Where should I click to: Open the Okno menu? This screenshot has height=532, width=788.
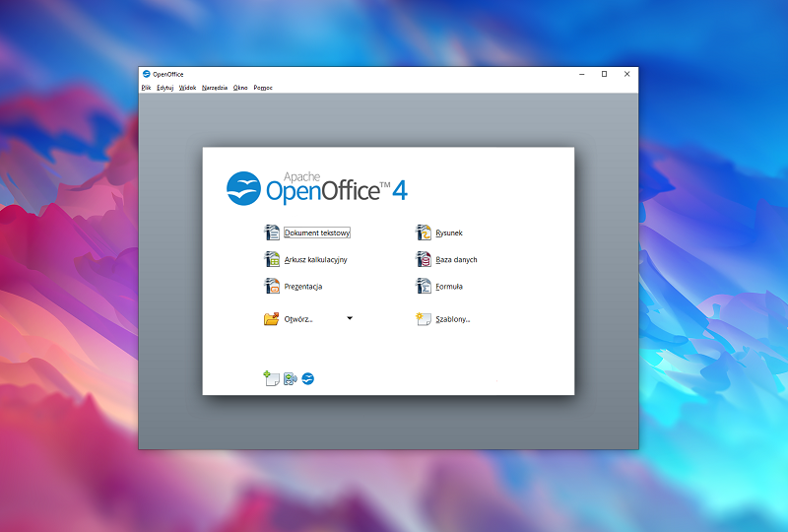point(240,88)
